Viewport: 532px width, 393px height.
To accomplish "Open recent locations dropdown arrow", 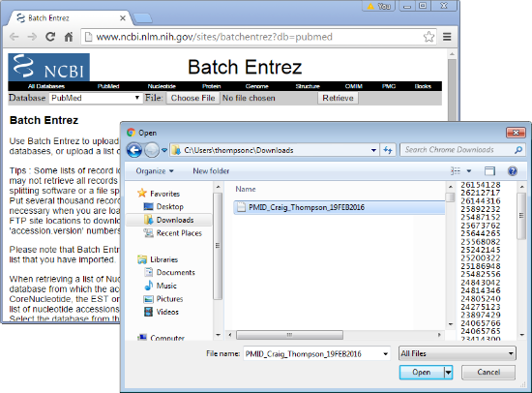I will (x=164, y=150).
